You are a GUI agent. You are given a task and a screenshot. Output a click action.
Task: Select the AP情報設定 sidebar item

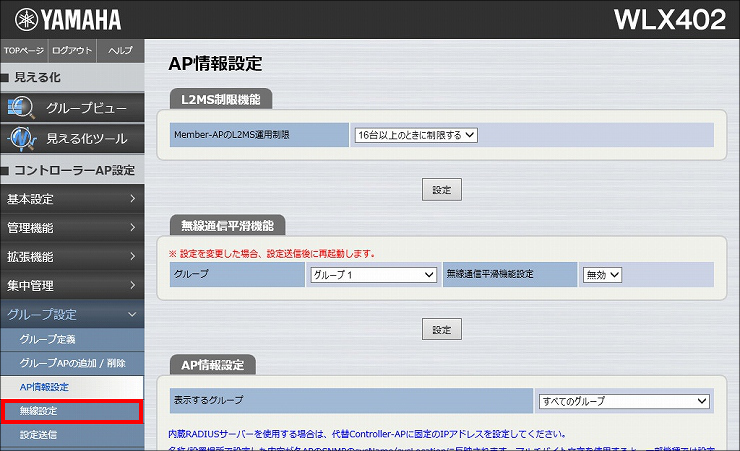coord(72,387)
